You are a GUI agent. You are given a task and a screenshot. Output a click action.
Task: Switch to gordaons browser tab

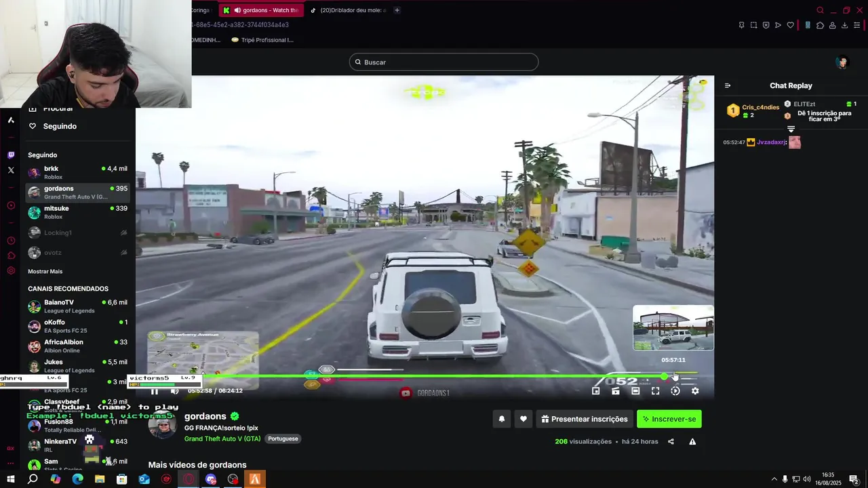tap(260, 10)
